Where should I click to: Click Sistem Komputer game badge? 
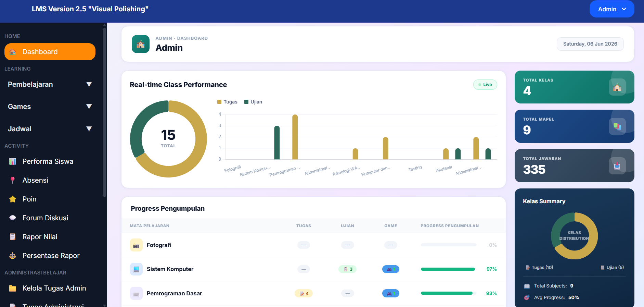pyautogui.click(x=391, y=269)
